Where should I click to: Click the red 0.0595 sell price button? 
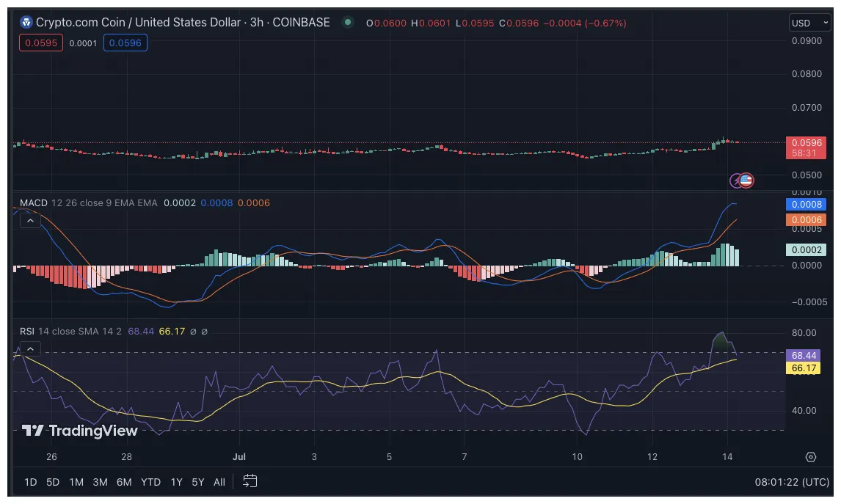coord(40,43)
